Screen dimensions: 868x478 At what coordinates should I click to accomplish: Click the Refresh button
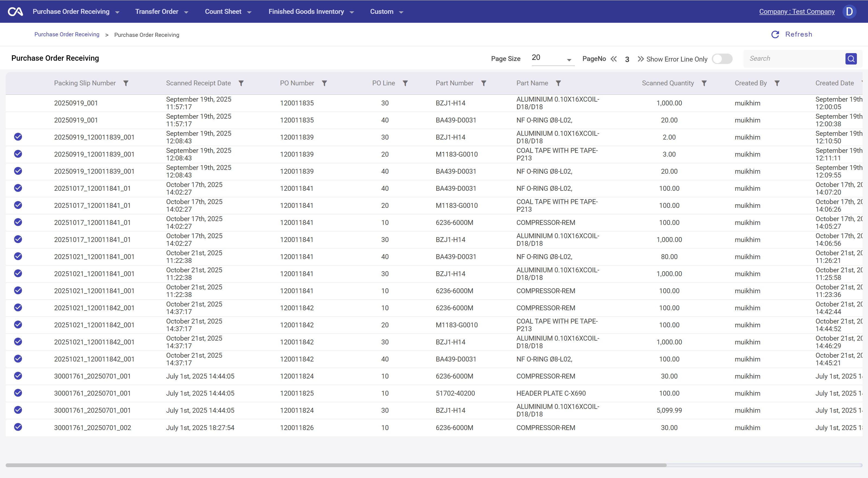click(x=792, y=34)
